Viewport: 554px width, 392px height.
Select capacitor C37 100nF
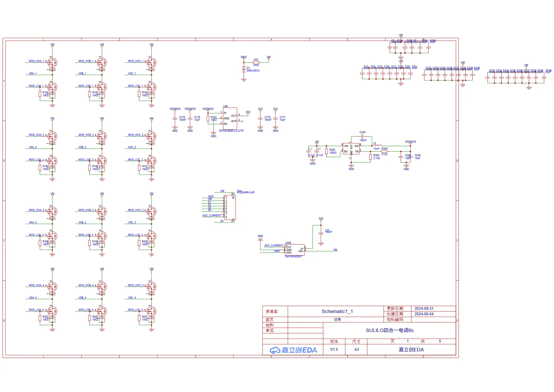click(x=321, y=233)
